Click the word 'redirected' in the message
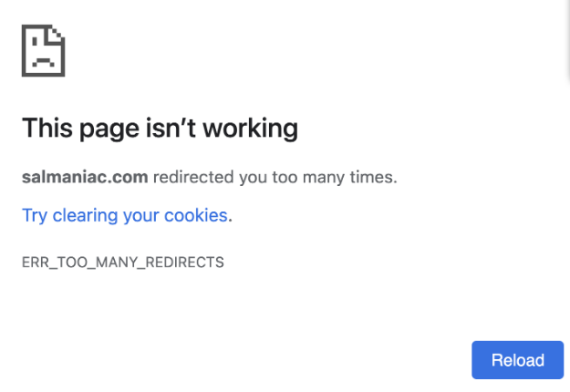 click(193, 177)
